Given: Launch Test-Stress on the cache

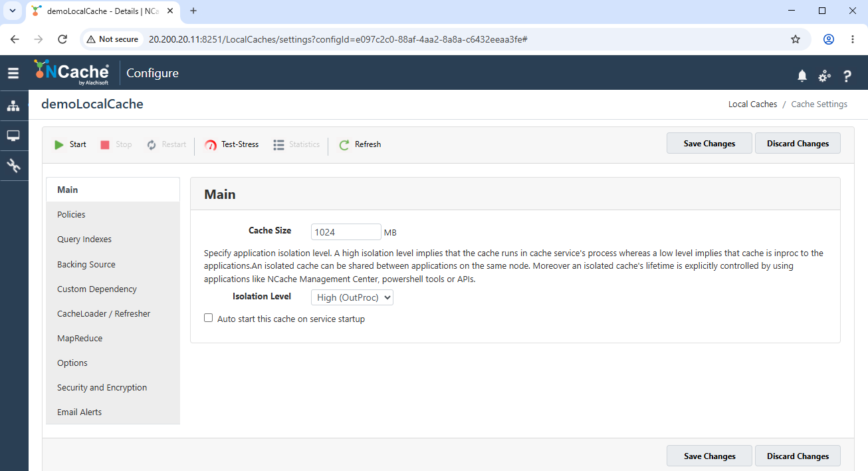Looking at the screenshot, I should click(x=231, y=144).
